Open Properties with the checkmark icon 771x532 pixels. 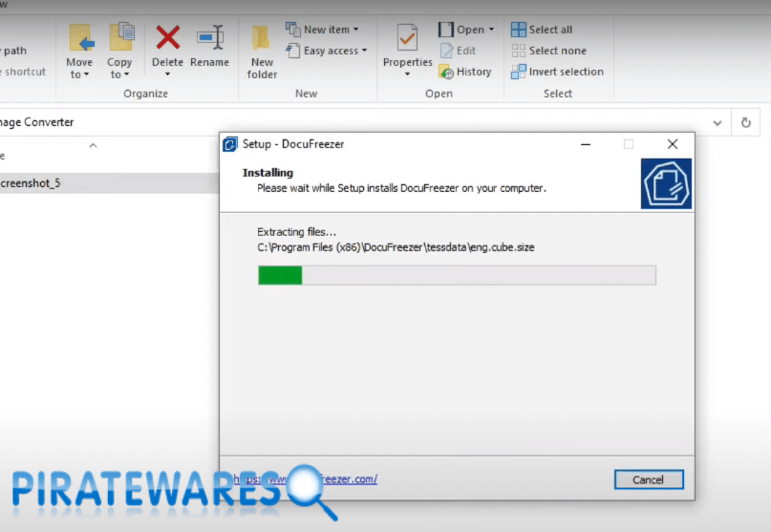408,40
